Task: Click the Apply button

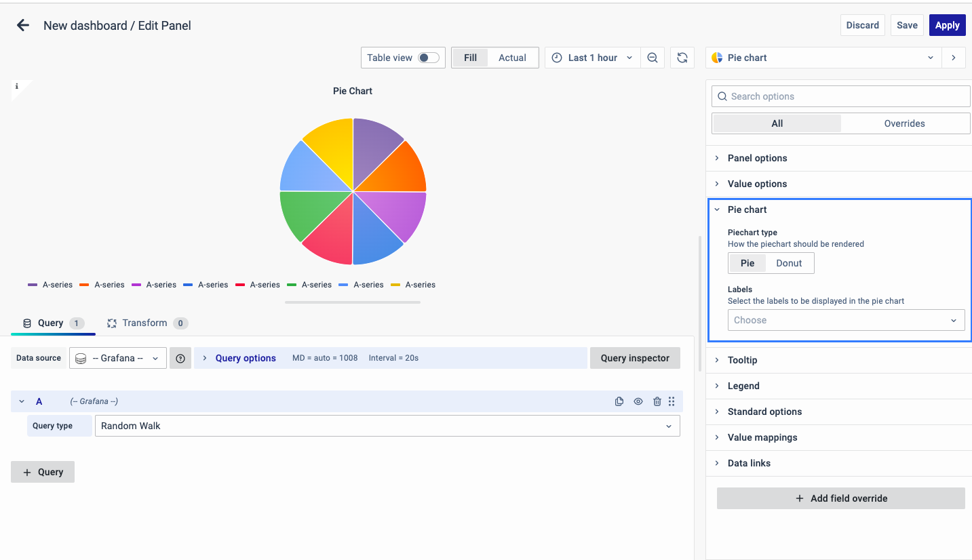Action: tap(947, 25)
